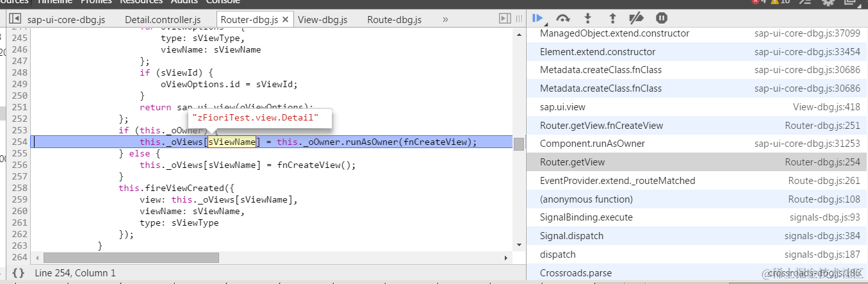Open link Router-dbg.js:251
868x284 pixels.
[x=823, y=126]
